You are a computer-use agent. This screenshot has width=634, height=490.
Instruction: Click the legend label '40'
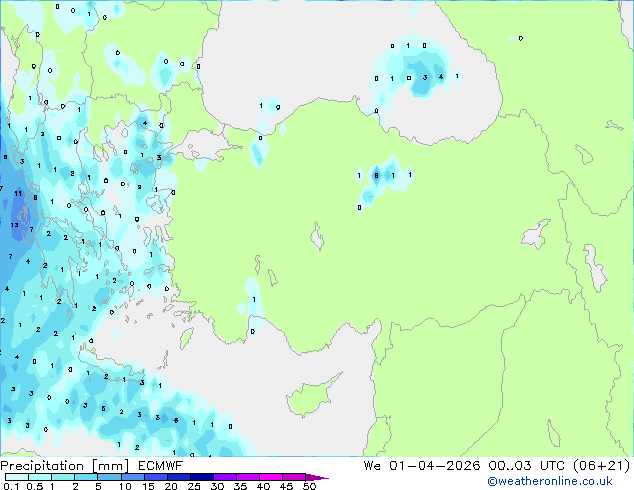click(x=263, y=486)
